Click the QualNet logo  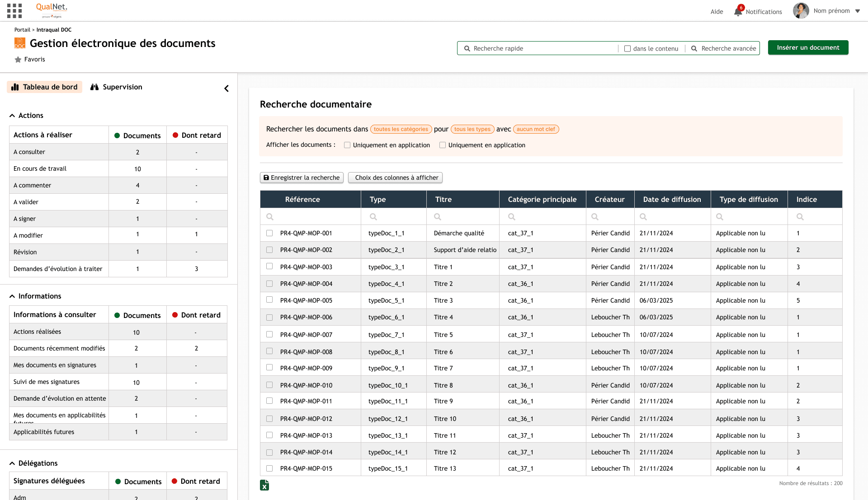[x=52, y=10]
